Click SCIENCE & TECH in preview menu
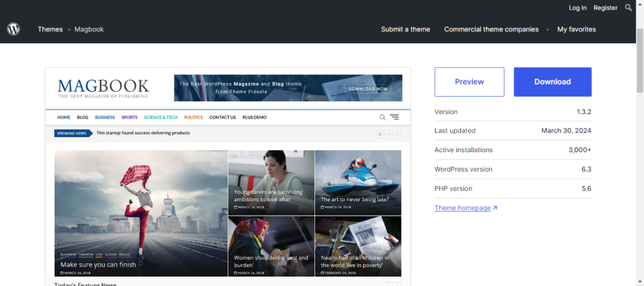This screenshot has width=644, height=286. click(160, 118)
